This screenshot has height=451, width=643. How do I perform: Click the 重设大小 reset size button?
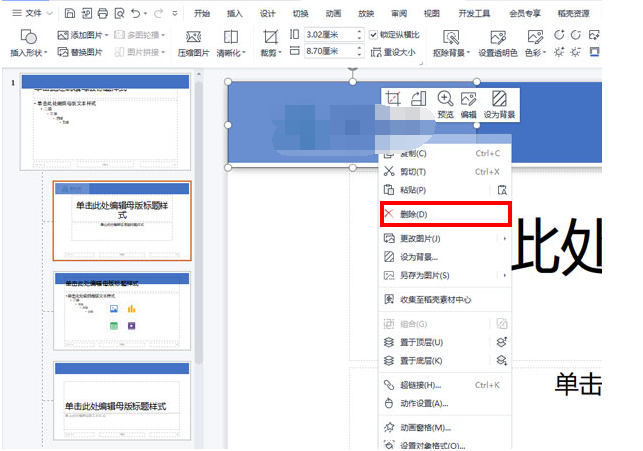pos(393,52)
